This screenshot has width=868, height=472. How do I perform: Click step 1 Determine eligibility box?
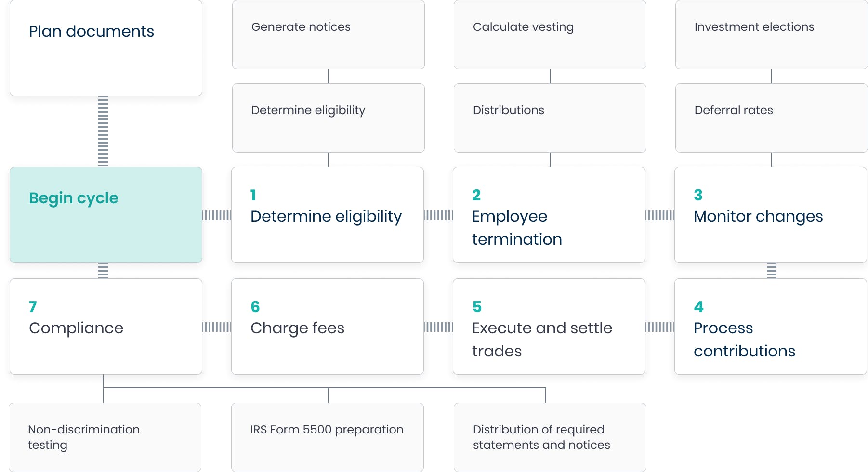coord(328,215)
